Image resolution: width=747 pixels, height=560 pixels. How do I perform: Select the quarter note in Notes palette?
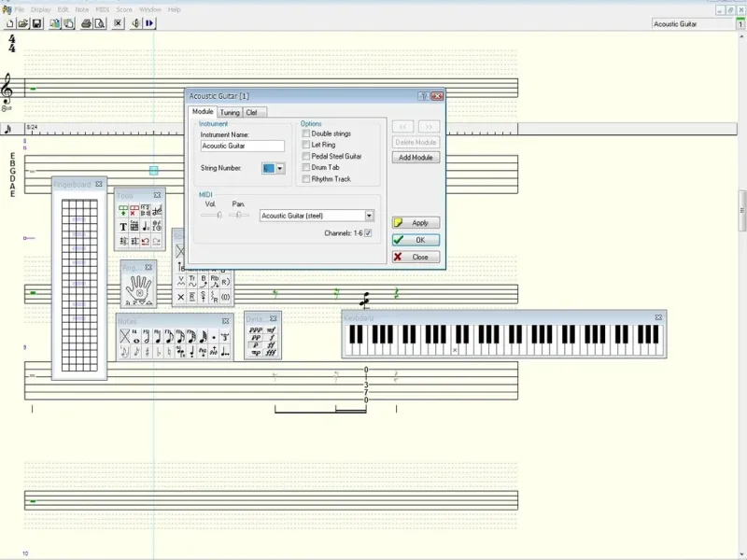pyautogui.click(x=158, y=337)
